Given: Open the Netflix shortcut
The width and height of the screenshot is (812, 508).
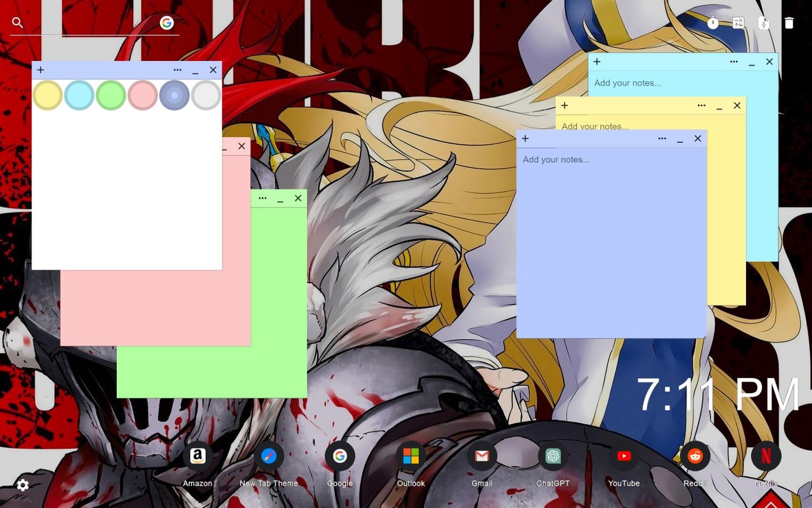Looking at the screenshot, I should point(766,456).
